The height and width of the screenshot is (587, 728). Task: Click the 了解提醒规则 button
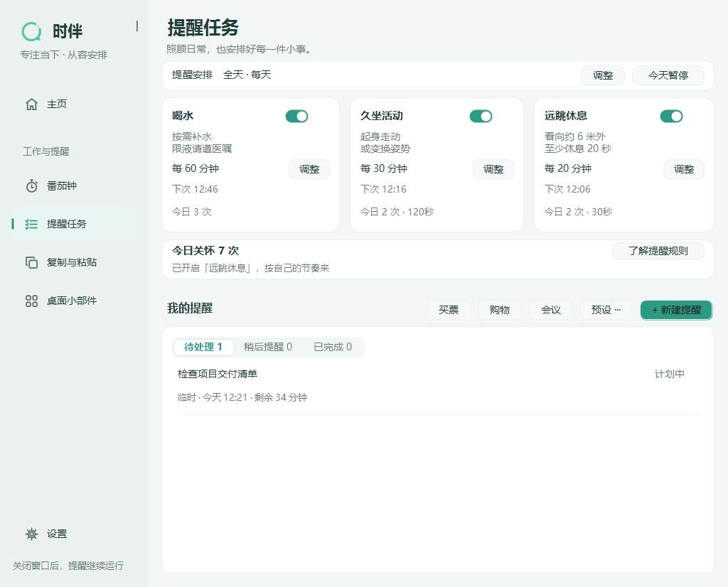tap(658, 251)
